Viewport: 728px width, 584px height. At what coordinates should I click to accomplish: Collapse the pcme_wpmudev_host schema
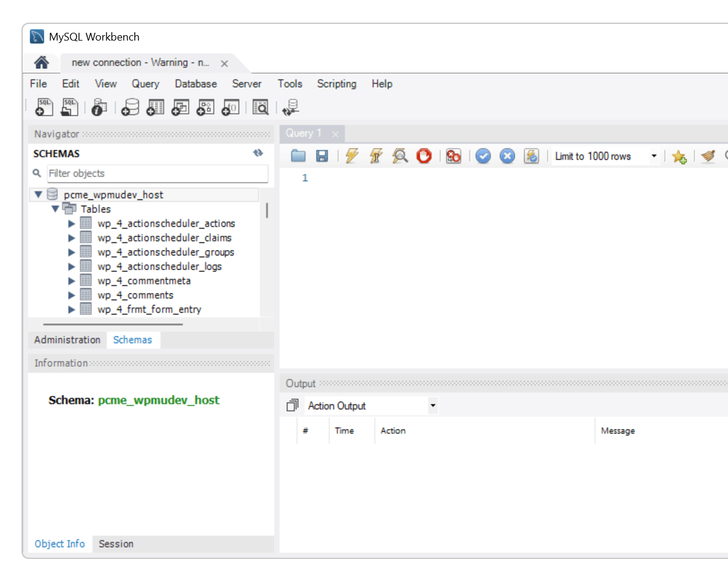click(x=38, y=194)
